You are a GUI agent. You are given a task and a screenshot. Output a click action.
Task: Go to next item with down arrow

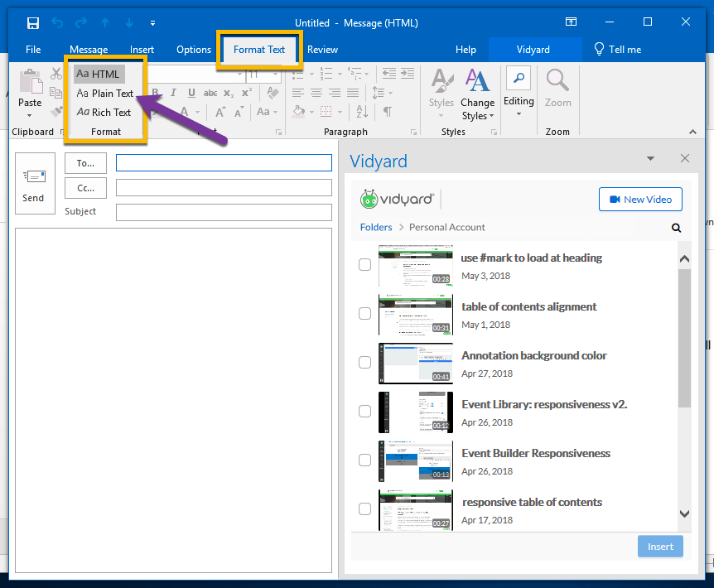(x=129, y=22)
